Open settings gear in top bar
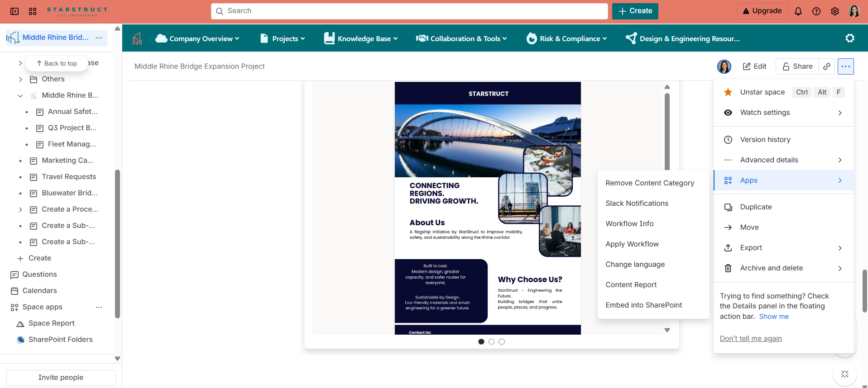This screenshot has width=868, height=388. [x=834, y=11]
